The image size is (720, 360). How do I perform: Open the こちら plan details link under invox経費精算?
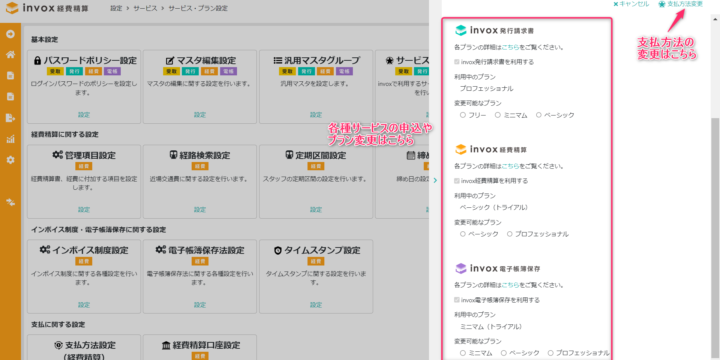click(511, 166)
